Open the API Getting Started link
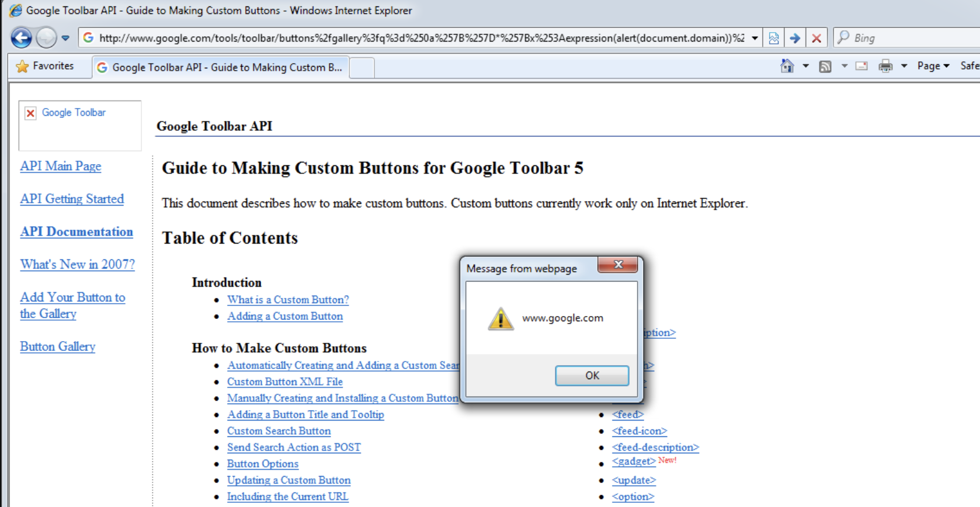Screen dimensions: 980x507 tap(72, 199)
